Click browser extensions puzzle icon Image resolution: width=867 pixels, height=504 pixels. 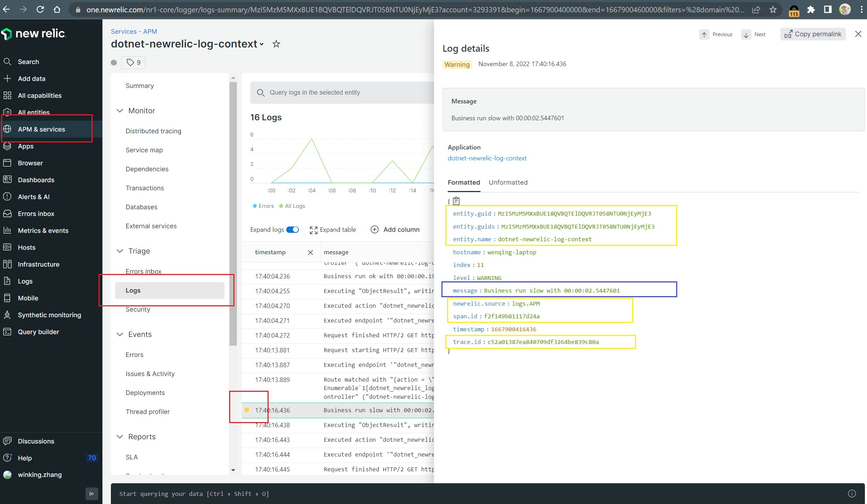pos(811,9)
